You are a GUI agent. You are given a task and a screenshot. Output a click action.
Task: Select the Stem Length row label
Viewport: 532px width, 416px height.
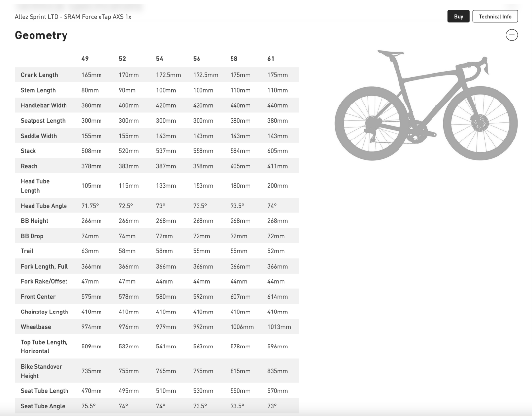click(x=38, y=90)
